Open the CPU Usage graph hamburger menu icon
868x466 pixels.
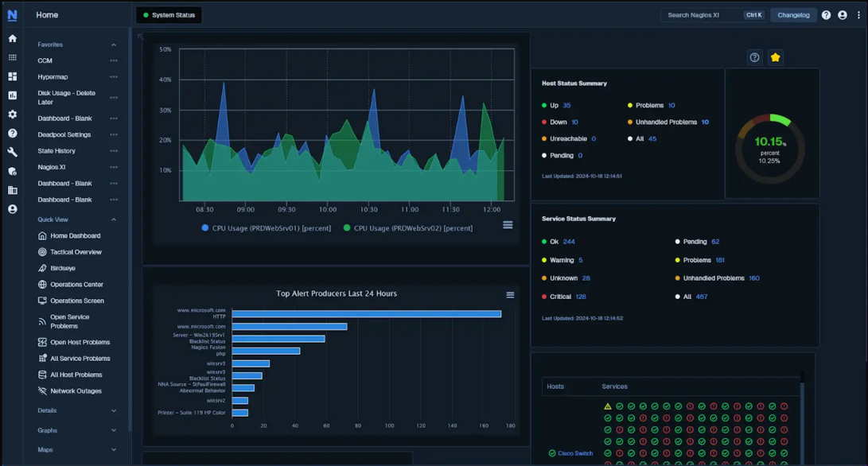[508, 225]
